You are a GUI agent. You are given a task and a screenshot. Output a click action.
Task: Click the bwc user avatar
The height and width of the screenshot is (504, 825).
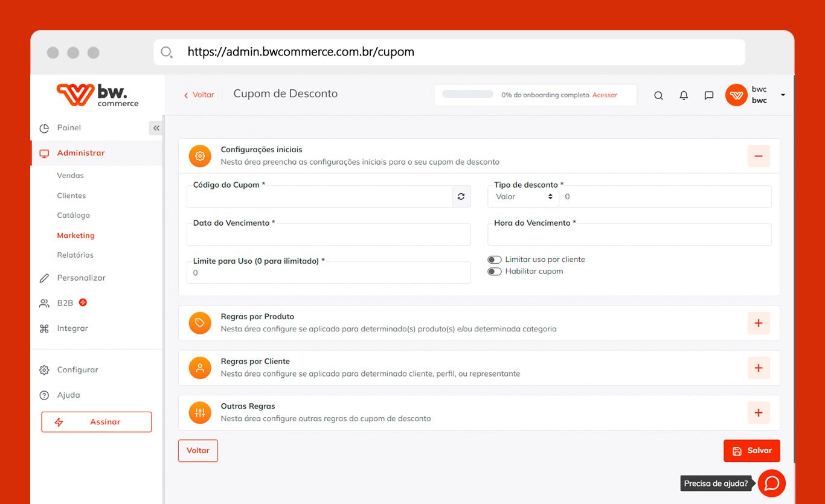click(736, 95)
